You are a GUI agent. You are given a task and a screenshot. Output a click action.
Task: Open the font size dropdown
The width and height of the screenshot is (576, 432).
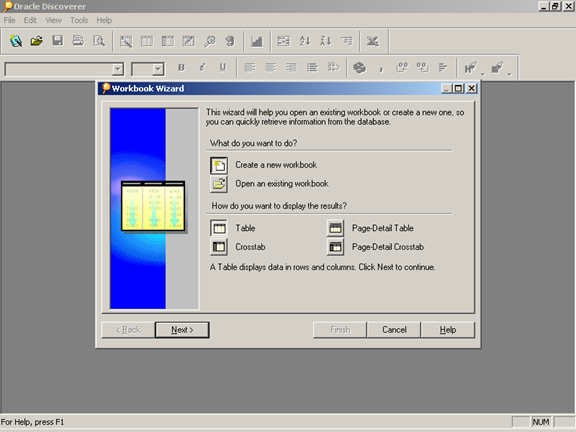pos(158,69)
